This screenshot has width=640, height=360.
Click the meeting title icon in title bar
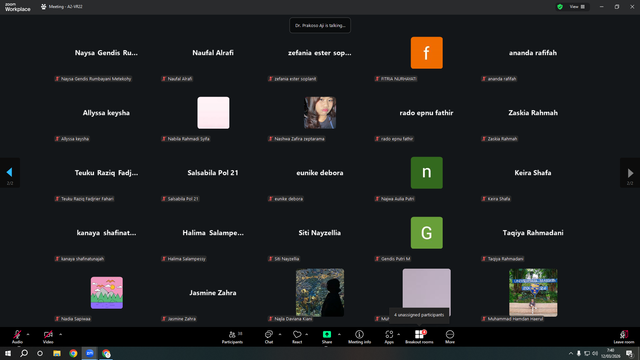point(44,7)
